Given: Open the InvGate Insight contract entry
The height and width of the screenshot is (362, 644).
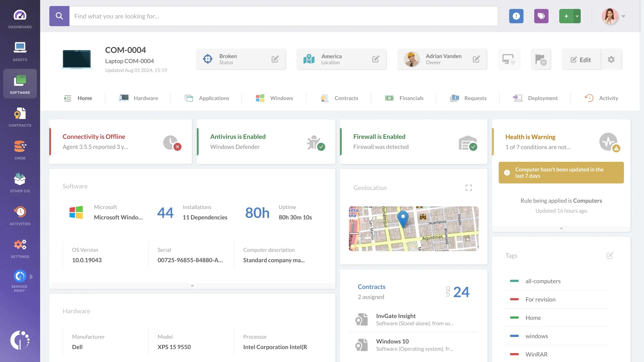Looking at the screenshot, I should click(396, 316).
